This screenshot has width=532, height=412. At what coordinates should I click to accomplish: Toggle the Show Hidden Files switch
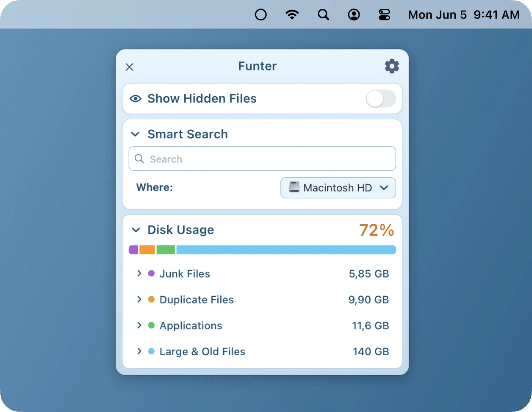tap(381, 99)
